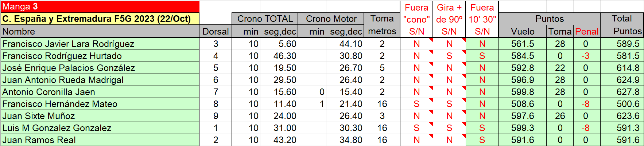The image size is (644, 146).
Task: Click the flight points cell showing 508.6
Action: [x=523, y=104]
